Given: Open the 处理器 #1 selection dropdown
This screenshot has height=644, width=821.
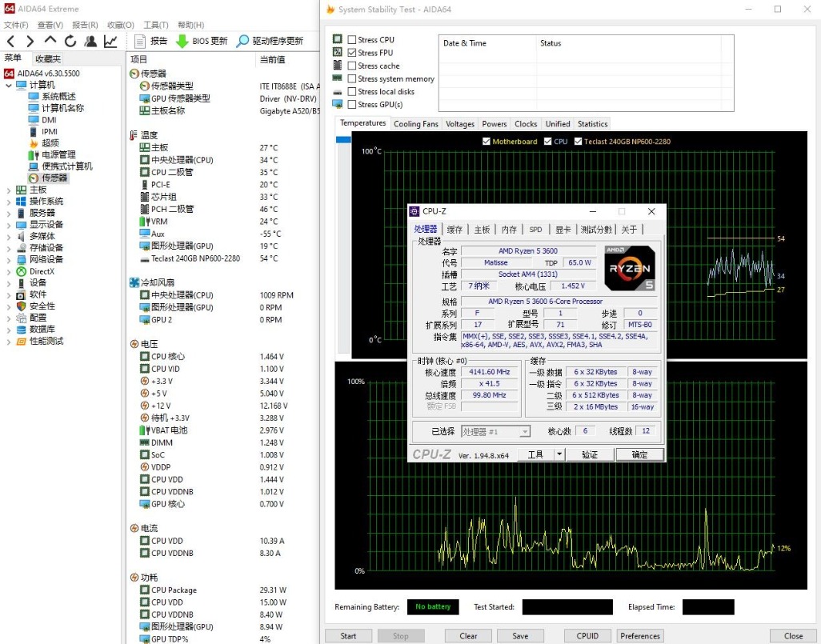Looking at the screenshot, I should (495, 431).
